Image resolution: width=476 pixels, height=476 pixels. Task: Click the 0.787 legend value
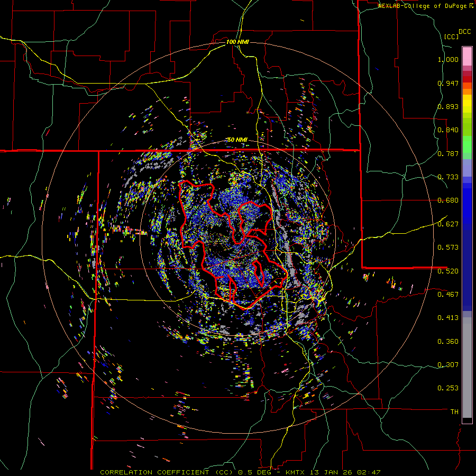[448, 153]
